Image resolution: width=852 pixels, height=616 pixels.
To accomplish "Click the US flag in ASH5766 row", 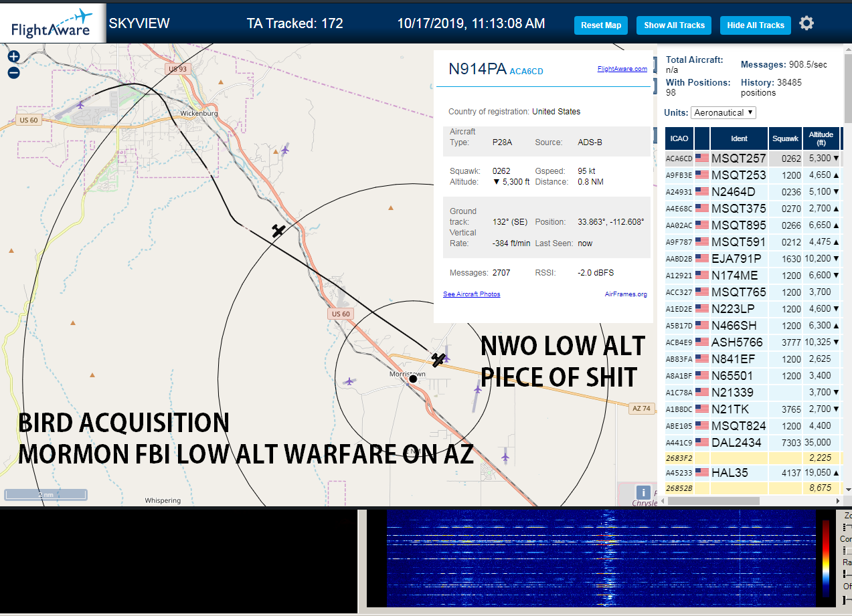I will coord(702,342).
